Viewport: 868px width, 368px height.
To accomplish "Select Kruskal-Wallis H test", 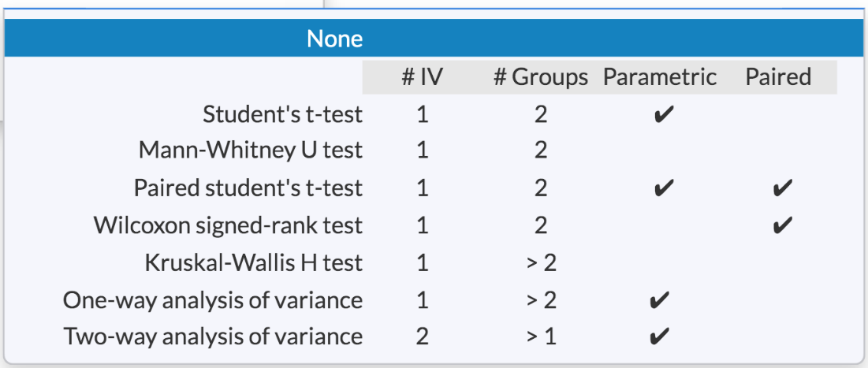I will [x=253, y=262].
